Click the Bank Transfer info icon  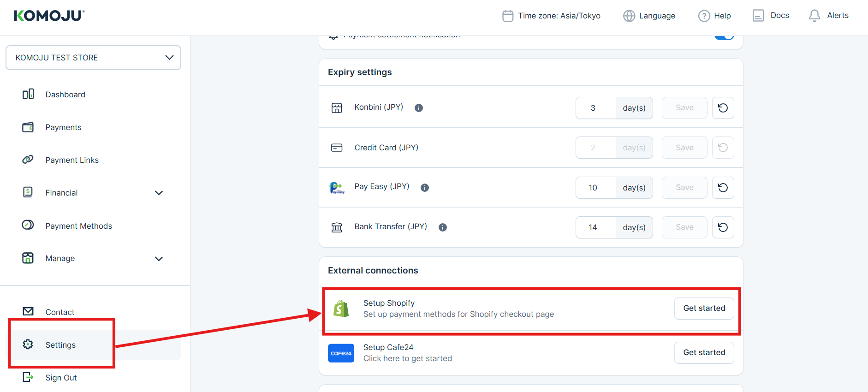443,227
